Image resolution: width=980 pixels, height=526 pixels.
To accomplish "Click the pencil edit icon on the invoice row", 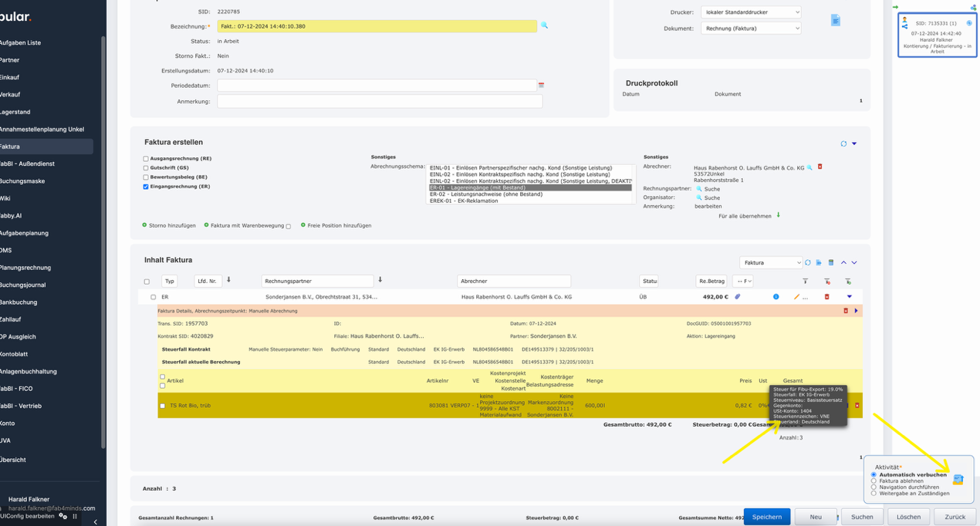I will click(x=797, y=296).
